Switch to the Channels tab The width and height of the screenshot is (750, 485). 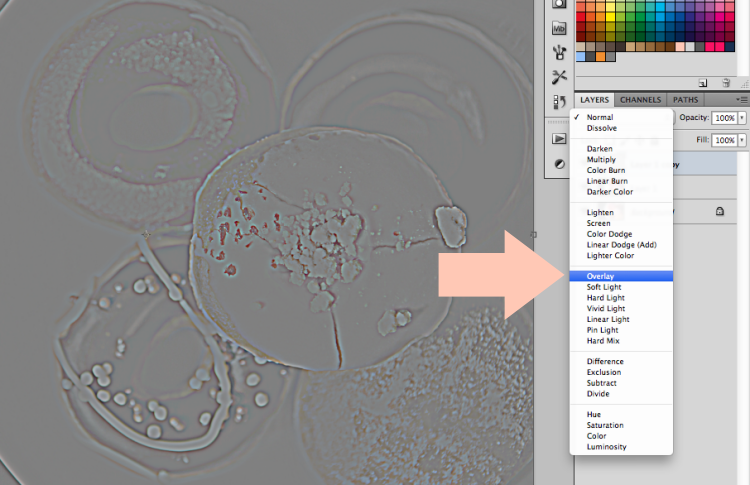point(640,100)
